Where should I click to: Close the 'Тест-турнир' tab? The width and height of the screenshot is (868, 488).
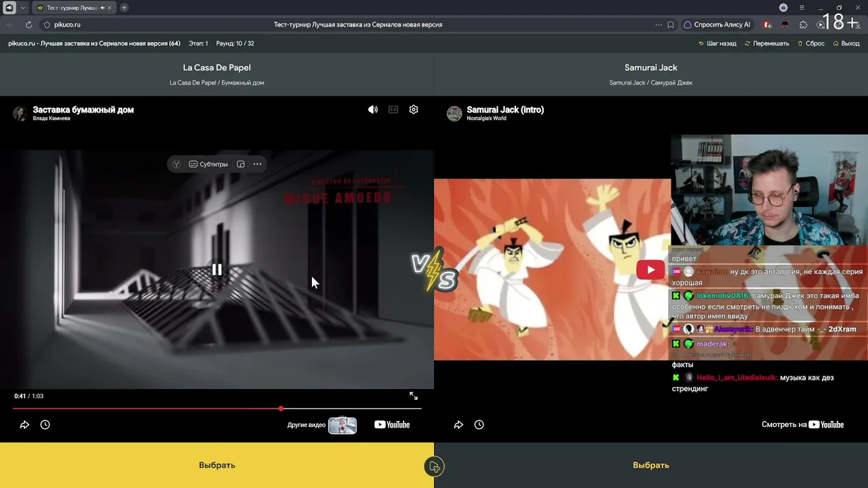click(x=110, y=7)
